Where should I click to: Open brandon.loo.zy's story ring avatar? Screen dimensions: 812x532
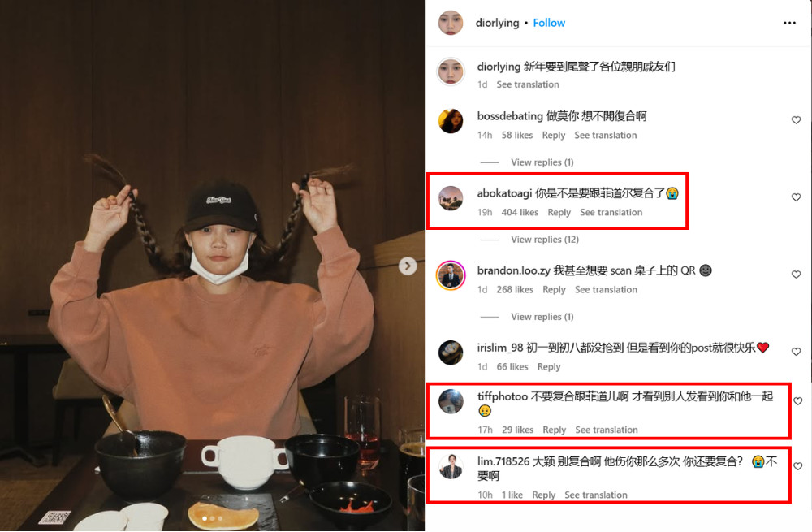click(x=451, y=275)
